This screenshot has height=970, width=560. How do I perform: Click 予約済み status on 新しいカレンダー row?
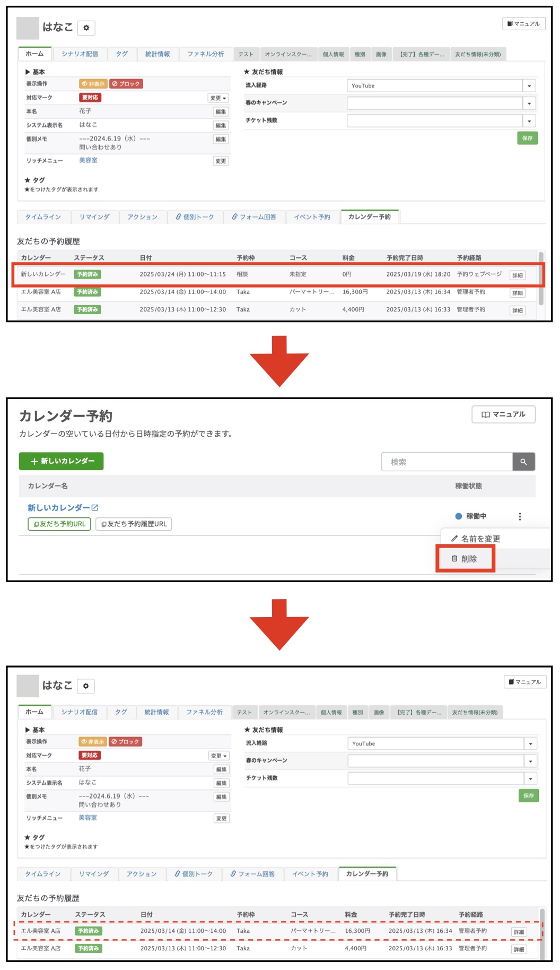87,274
